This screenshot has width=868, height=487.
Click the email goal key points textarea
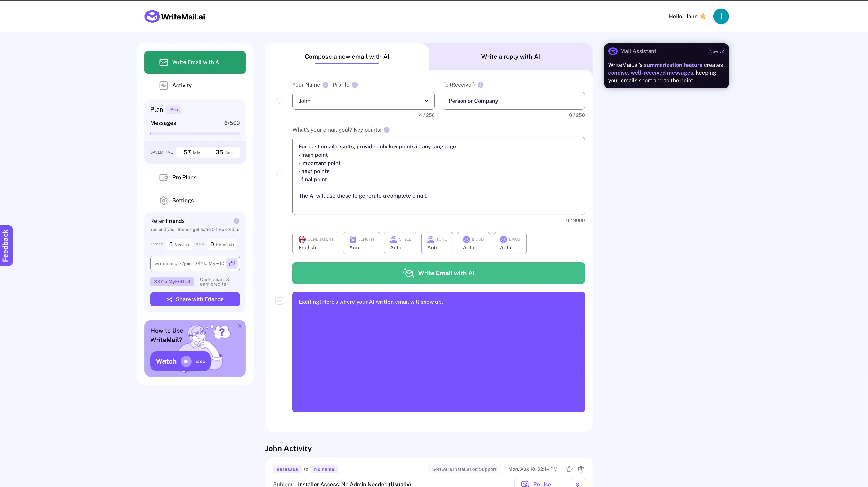coord(438,176)
